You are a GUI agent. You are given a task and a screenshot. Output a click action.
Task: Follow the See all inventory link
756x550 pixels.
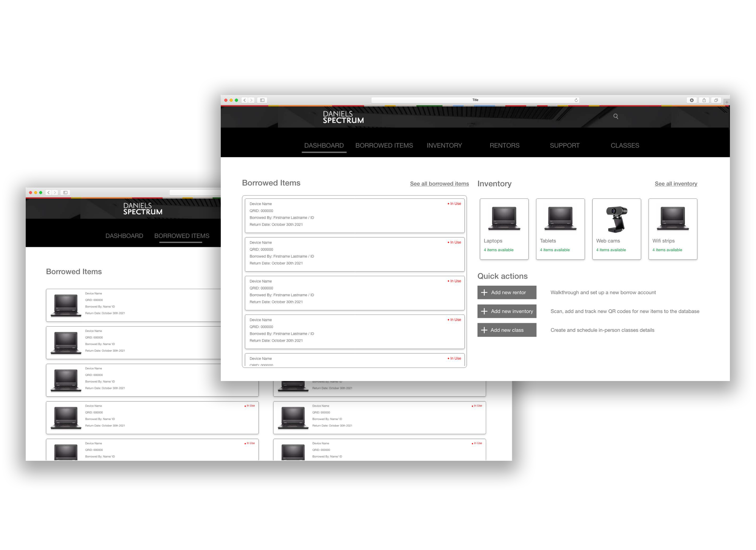[676, 184]
